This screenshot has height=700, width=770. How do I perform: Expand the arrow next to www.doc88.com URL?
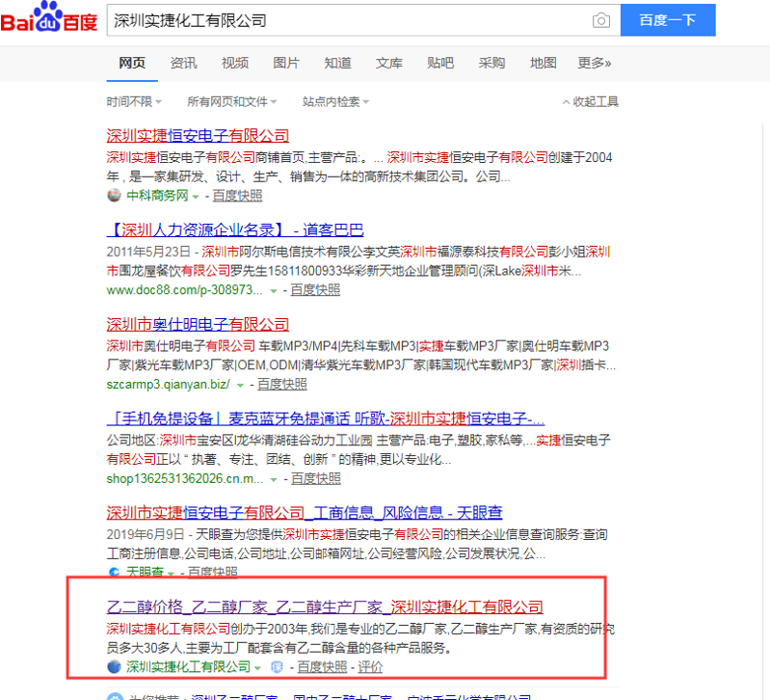[274, 291]
